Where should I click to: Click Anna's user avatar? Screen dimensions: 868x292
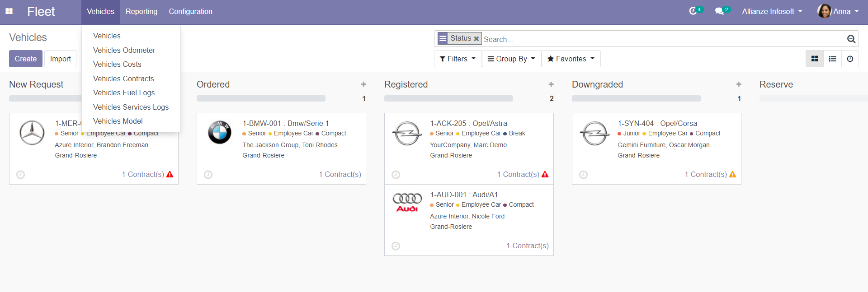tap(824, 11)
